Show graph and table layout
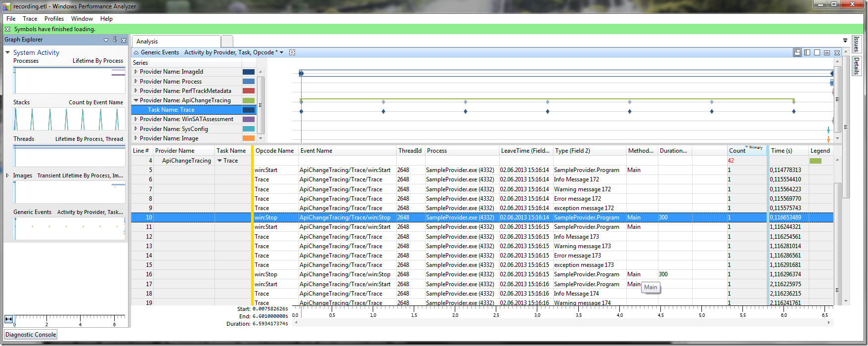Image resolution: width=868 pixels, height=346 pixels. coord(797,52)
